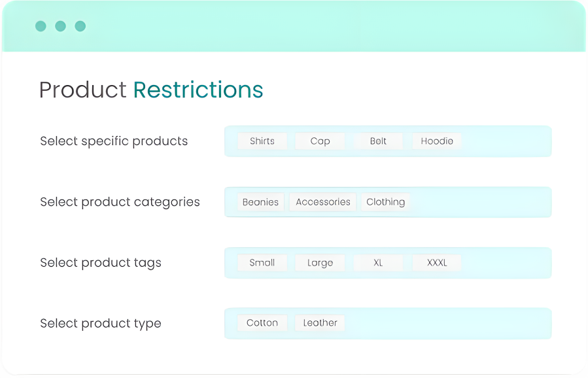
Task: Click the Belt product tag
Action: tap(378, 141)
